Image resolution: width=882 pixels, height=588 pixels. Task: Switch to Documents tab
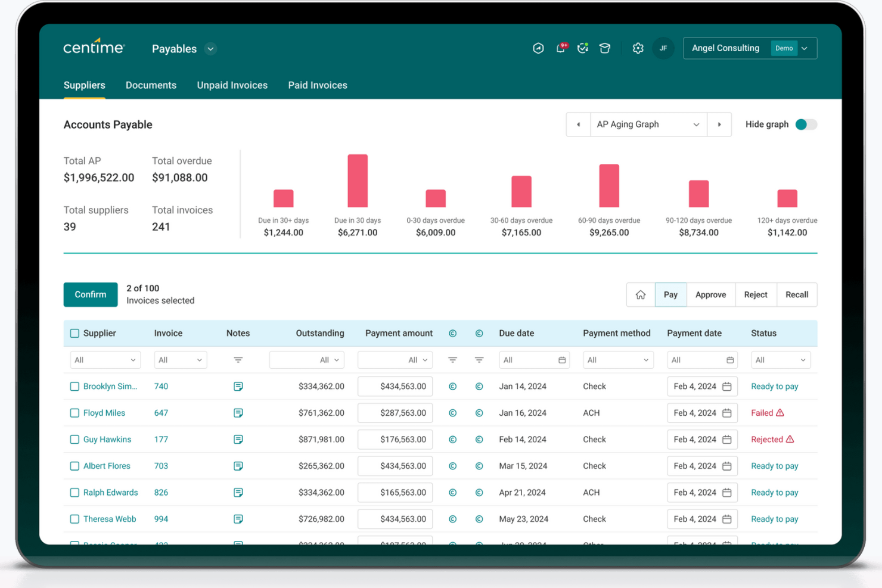coord(151,85)
